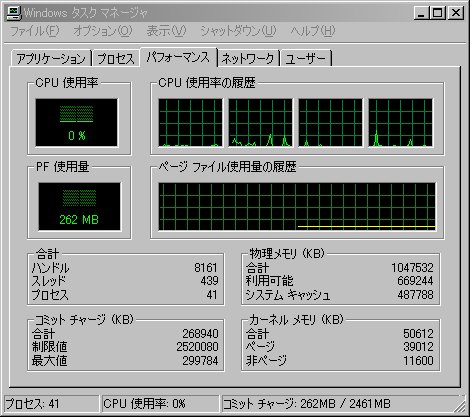Click the CPU usage 0 % meter
Image resolution: width=470 pixels, height=417 pixels.
pyautogui.click(x=77, y=122)
